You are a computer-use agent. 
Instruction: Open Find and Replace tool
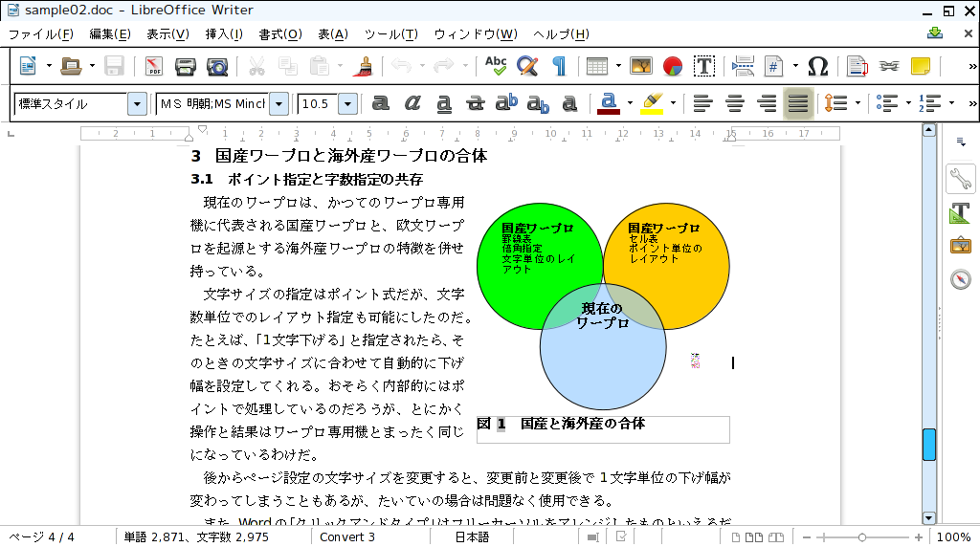click(x=527, y=66)
